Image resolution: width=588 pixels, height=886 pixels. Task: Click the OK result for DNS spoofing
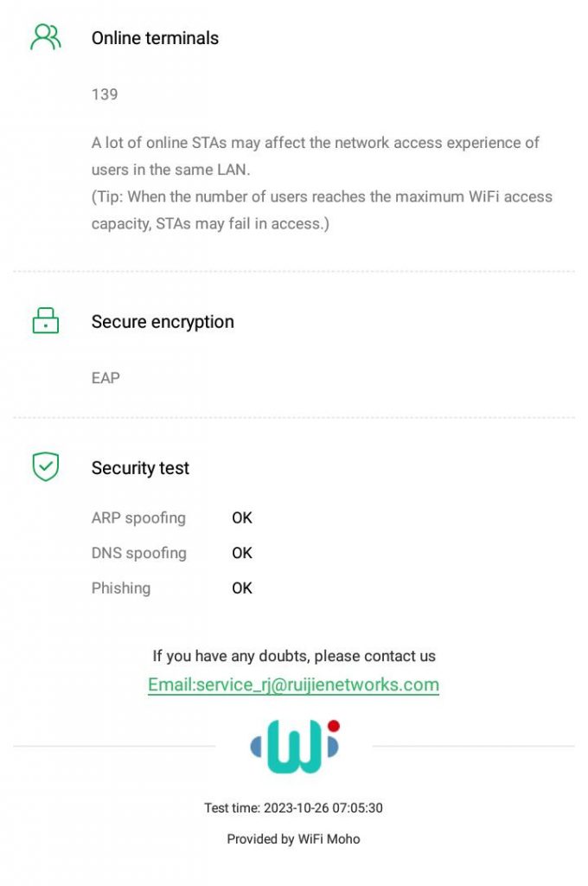coord(242,553)
